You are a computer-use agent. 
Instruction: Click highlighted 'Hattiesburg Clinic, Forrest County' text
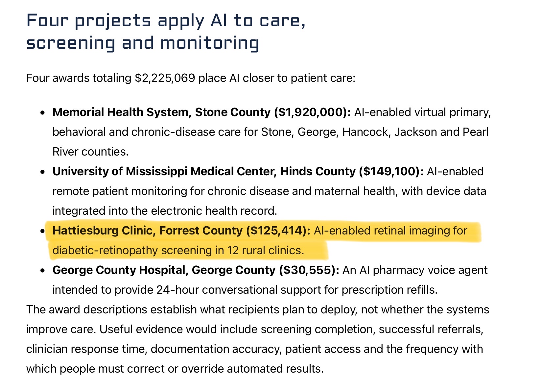point(148,231)
